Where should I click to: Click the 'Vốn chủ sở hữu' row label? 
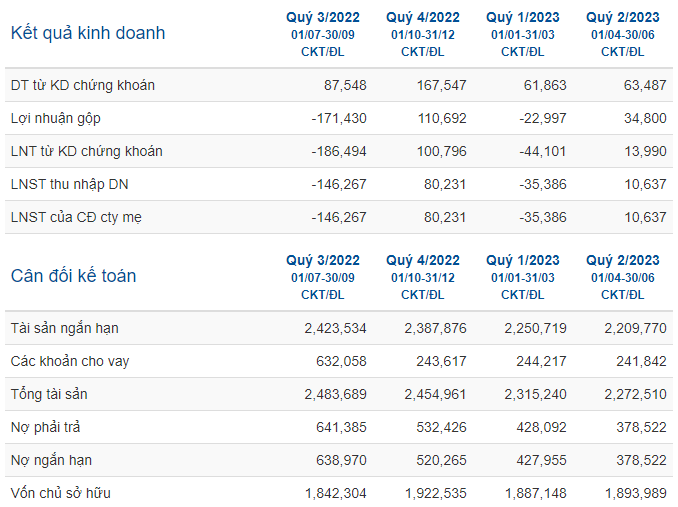pyautogui.click(x=61, y=493)
